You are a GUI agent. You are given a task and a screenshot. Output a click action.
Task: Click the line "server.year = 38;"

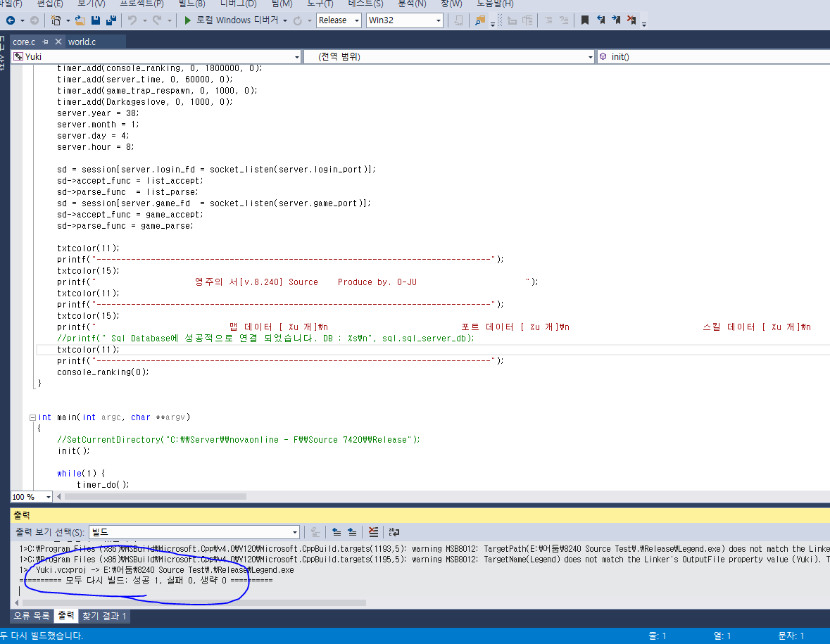pos(98,113)
